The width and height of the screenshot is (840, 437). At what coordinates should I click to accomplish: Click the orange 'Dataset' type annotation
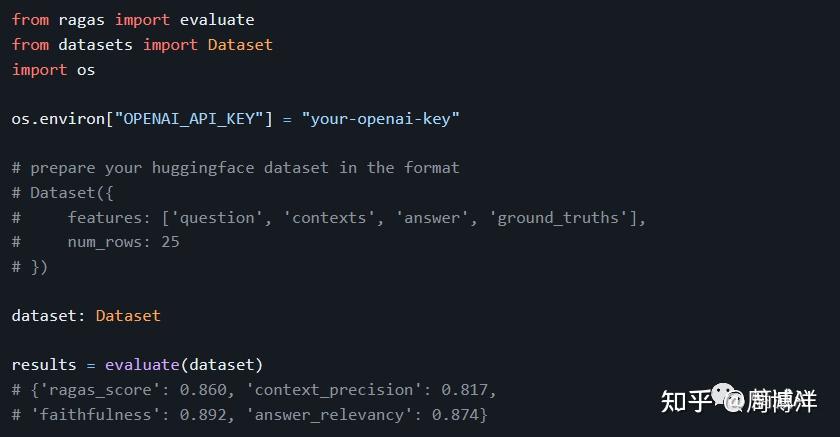128,315
